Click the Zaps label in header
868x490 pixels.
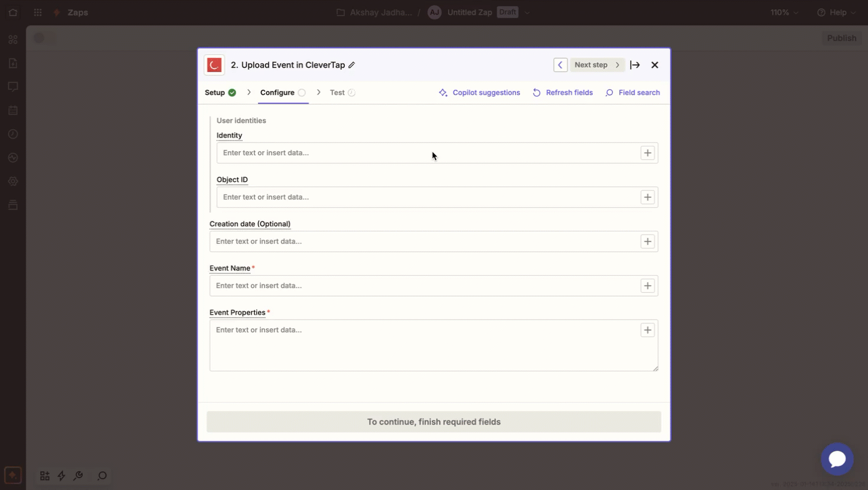(x=77, y=12)
